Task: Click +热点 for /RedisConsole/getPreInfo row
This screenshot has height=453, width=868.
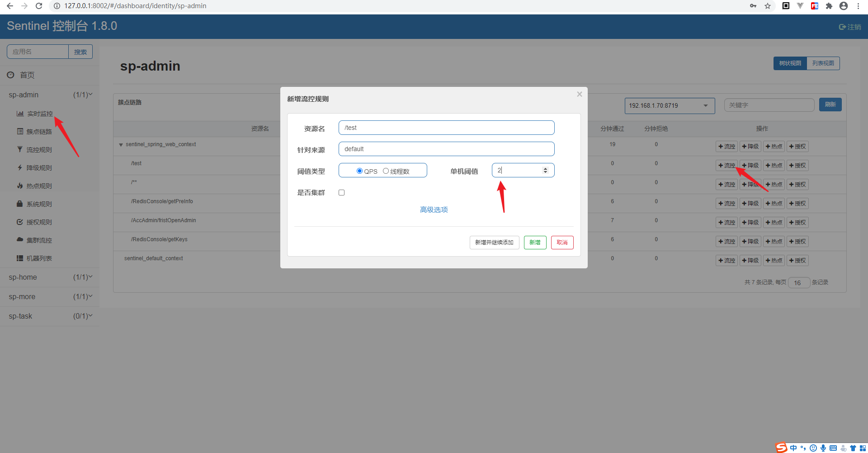Action: [x=774, y=204]
